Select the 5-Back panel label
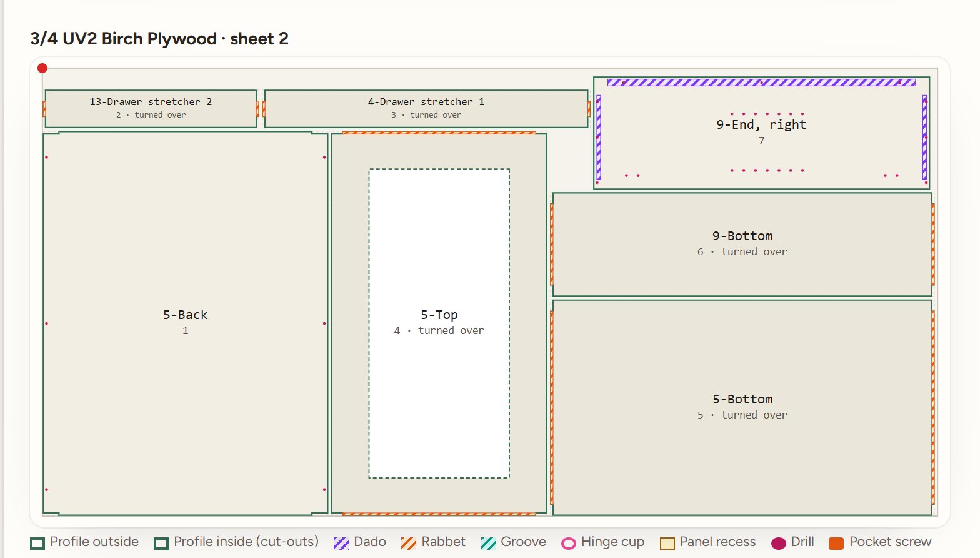Screen dimensions: 980x558 click(x=186, y=315)
